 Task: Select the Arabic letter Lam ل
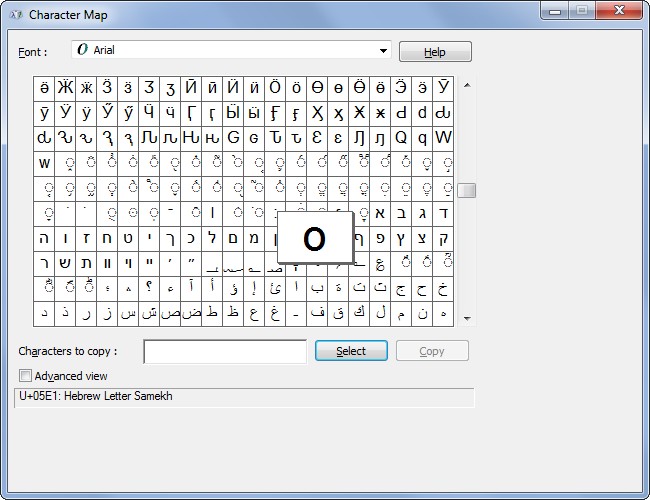(x=380, y=313)
